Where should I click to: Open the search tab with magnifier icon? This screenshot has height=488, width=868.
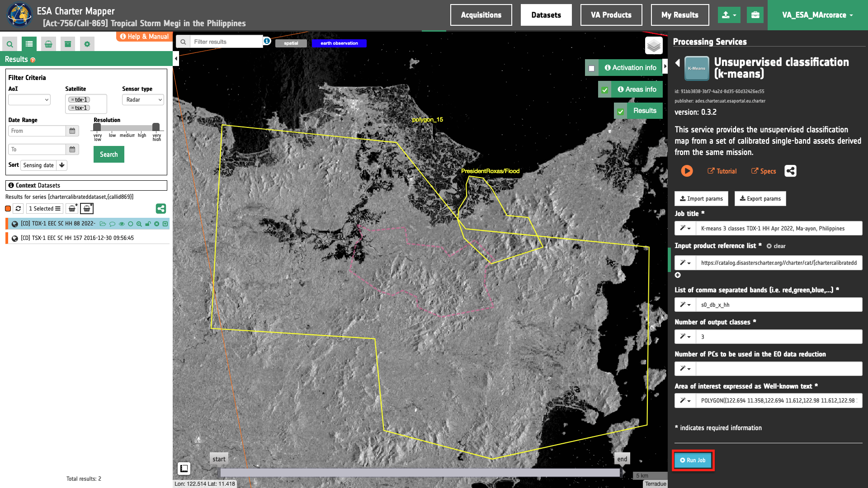9,44
